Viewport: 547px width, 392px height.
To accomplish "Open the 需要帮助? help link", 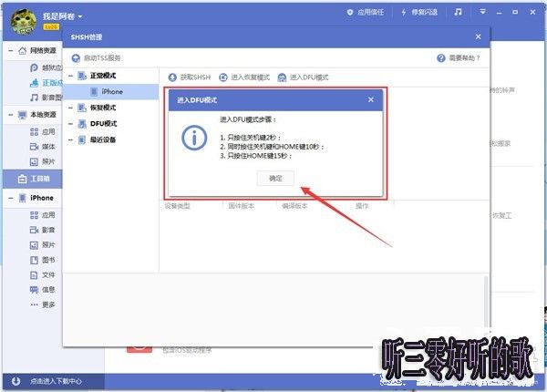I will tap(459, 58).
